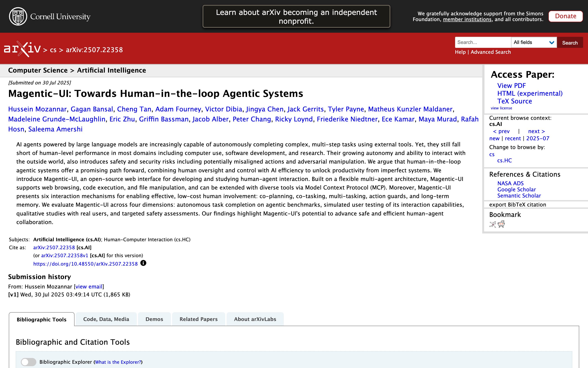Browse by cs.HC category

point(504,161)
